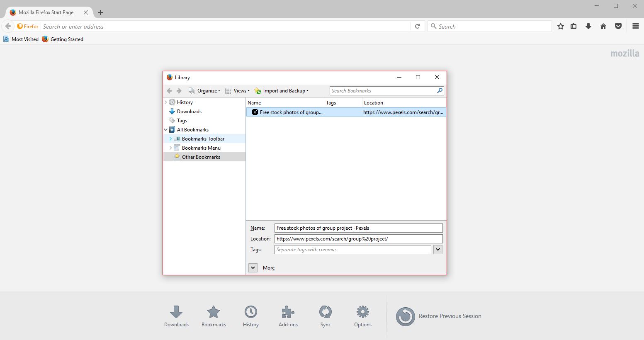Click the downloads arrow icon in toolbar

tap(588, 26)
